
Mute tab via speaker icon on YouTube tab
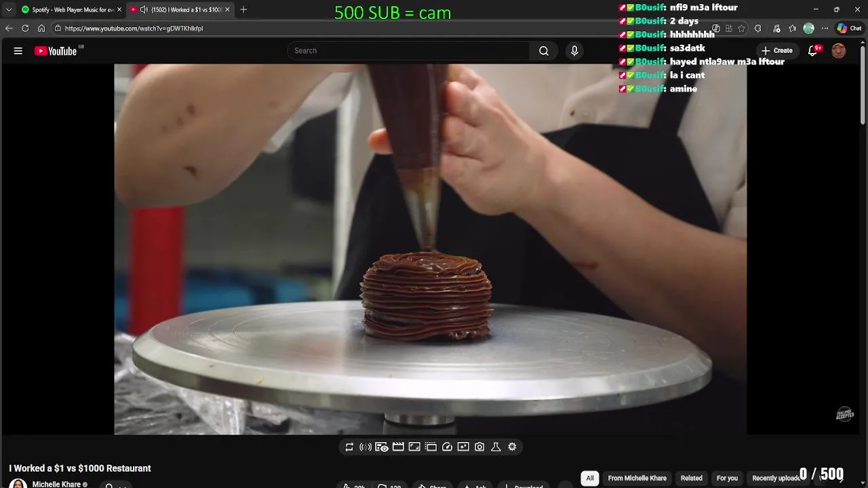144,9
